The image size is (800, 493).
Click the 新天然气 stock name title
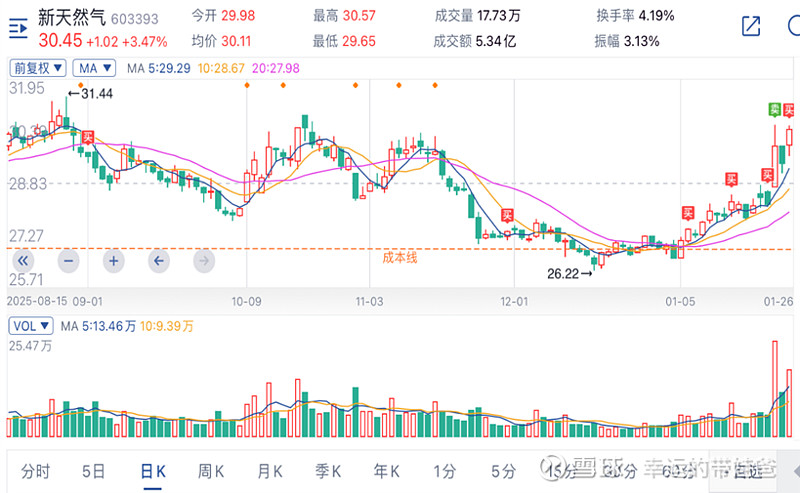[72, 17]
